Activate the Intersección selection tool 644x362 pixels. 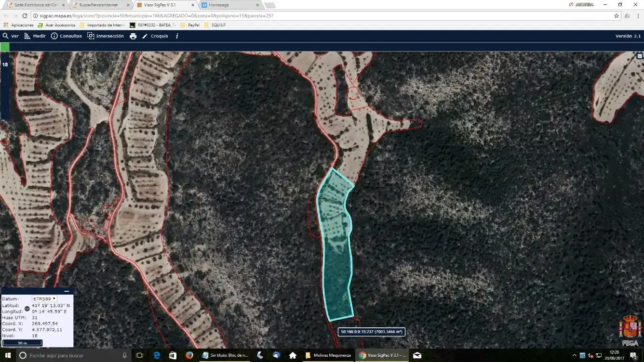point(106,36)
